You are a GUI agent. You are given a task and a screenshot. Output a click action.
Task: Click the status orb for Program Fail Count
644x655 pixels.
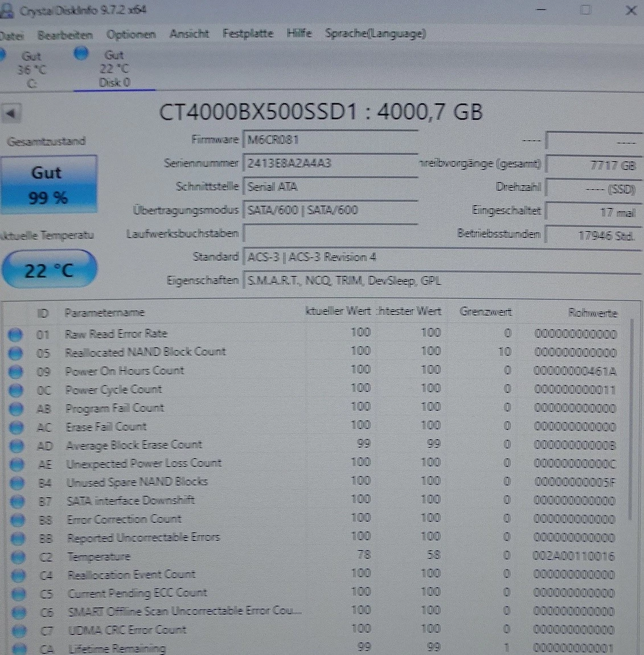tap(16, 409)
